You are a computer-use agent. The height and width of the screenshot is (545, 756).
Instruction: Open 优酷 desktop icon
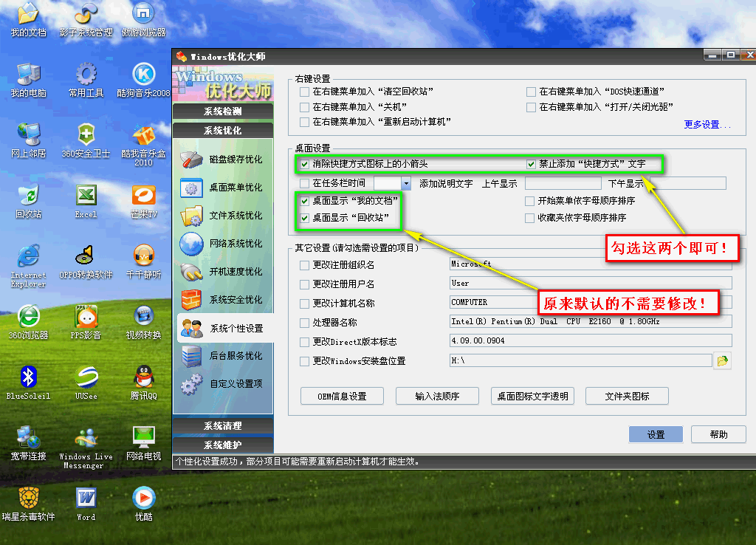coord(144,504)
